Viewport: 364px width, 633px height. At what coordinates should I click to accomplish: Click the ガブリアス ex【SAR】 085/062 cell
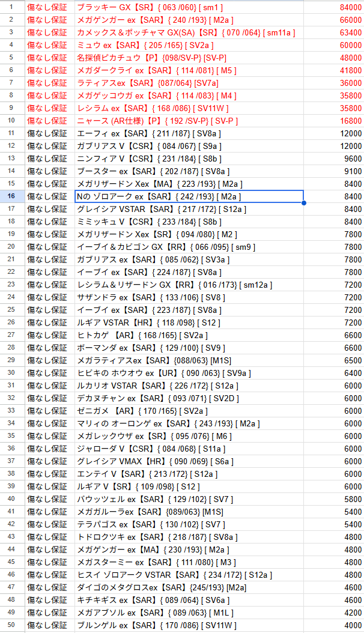coord(189,259)
